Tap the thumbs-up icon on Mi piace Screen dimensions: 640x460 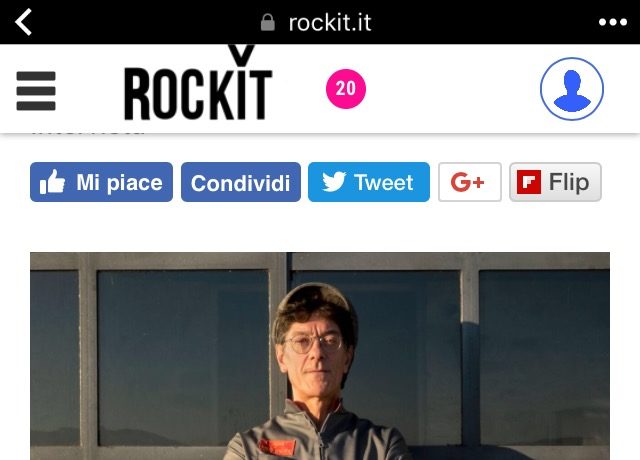tap(52, 182)
